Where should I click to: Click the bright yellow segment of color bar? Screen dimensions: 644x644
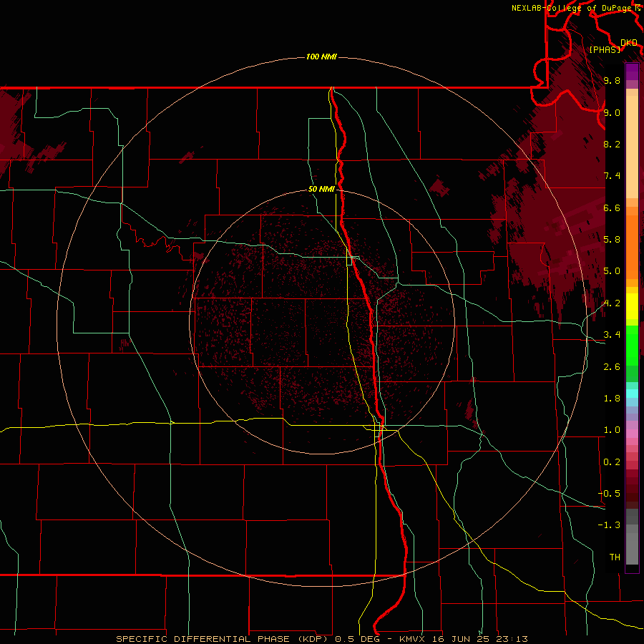click(632, 306)
